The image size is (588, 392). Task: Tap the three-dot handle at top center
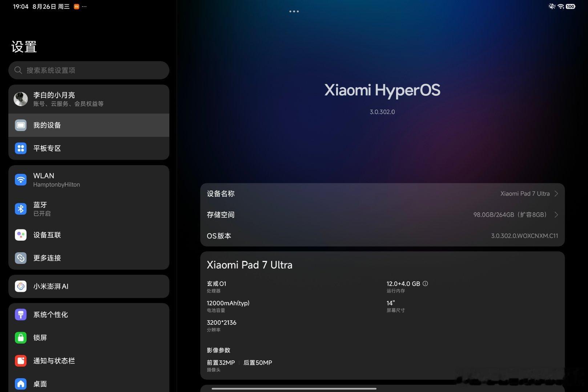click(294, 11)
